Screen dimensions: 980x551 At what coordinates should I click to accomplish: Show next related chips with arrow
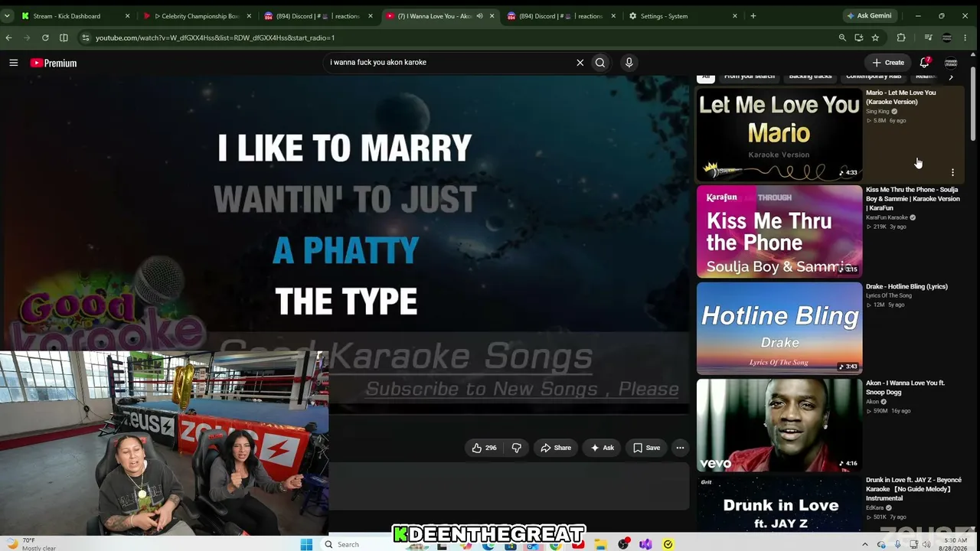click(951, 77)
